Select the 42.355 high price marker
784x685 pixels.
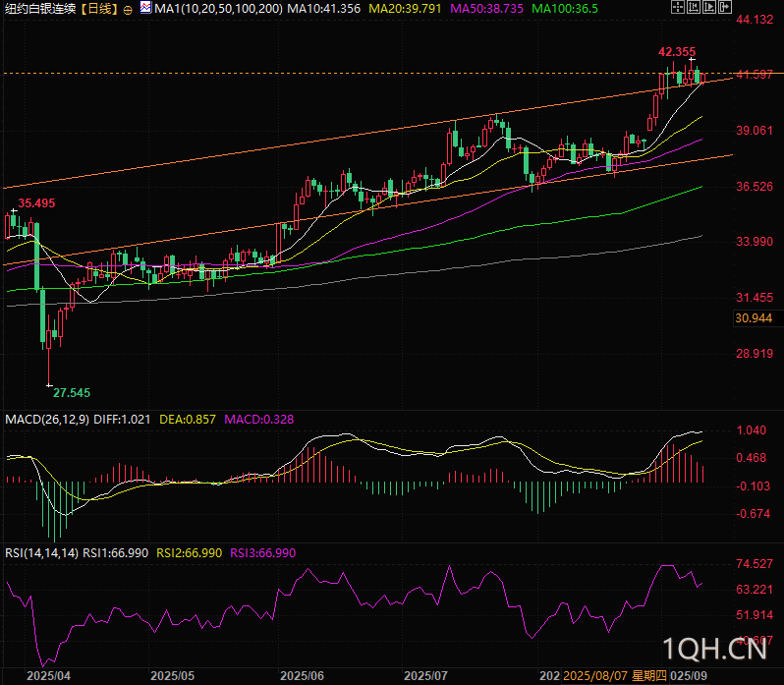(677, 52)
